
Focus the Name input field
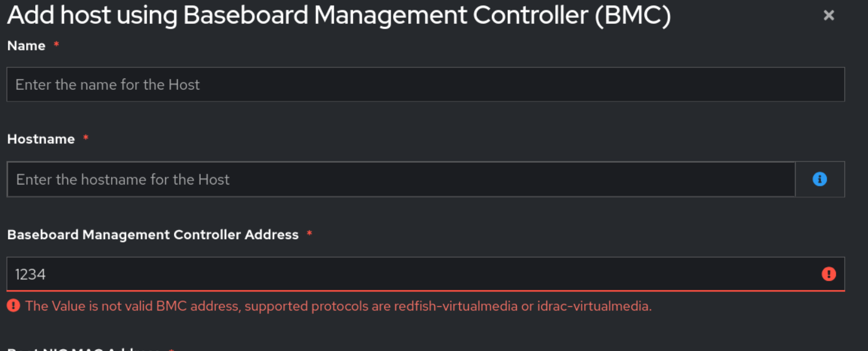click(x=425, y=84)
